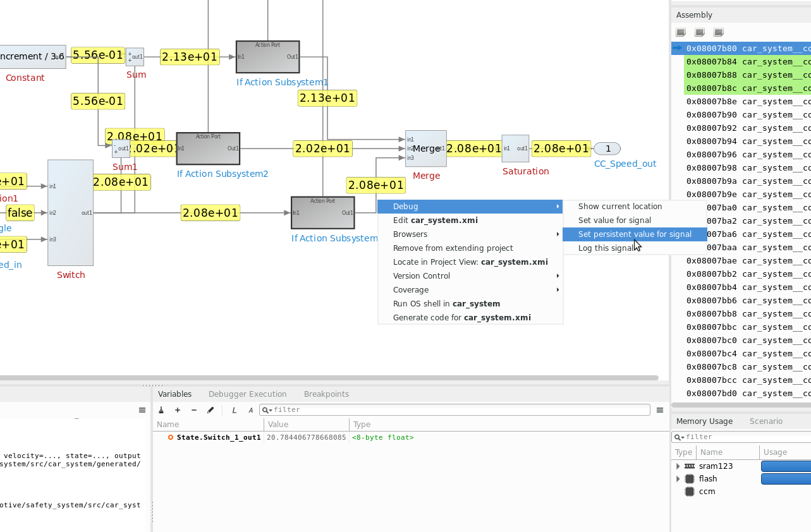Choose Debug in the context menu
Image resolution: width=811 pixels, height=532 pixels.
(x=470, y=207)
